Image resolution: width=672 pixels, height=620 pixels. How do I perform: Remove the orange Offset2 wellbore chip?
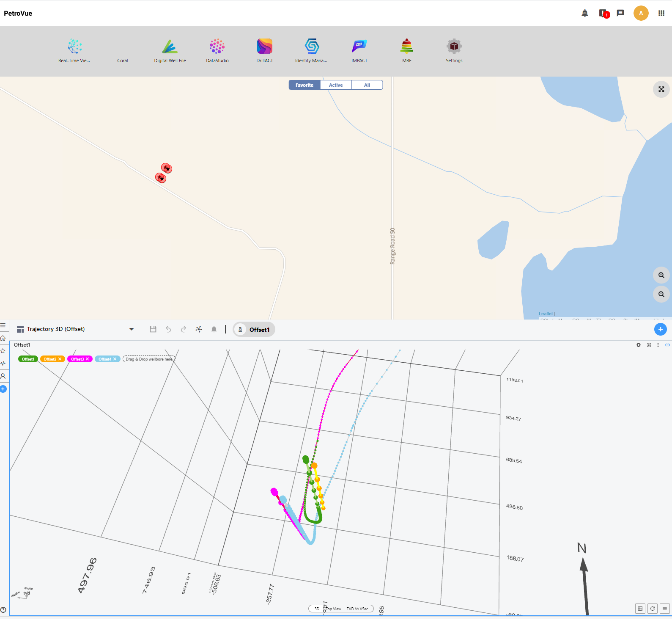pyautogui.click(x=60, y=359)
